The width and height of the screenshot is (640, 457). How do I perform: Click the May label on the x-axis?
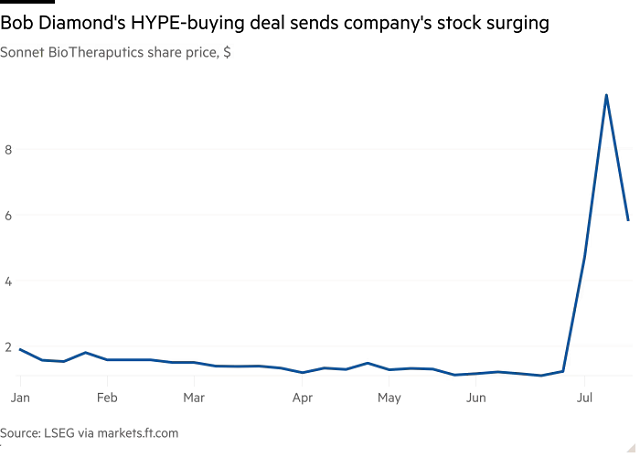click(x=389, y=398)
